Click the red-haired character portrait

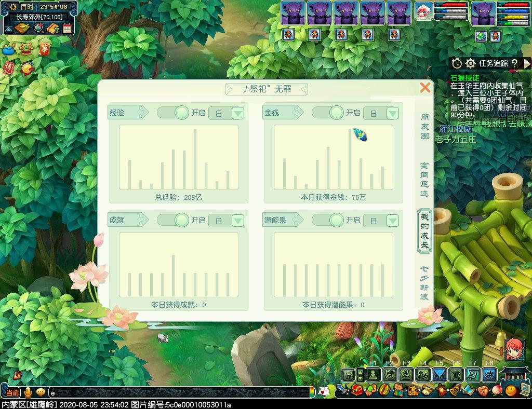(515, 350)
